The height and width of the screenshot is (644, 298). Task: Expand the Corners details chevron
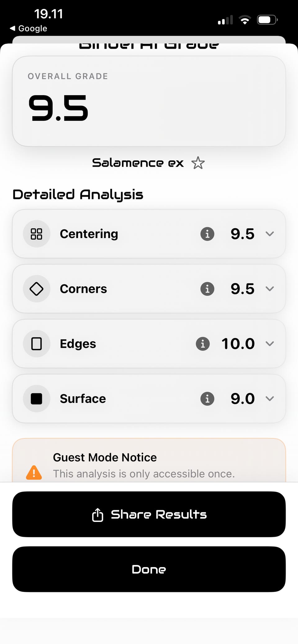[270, 289]
